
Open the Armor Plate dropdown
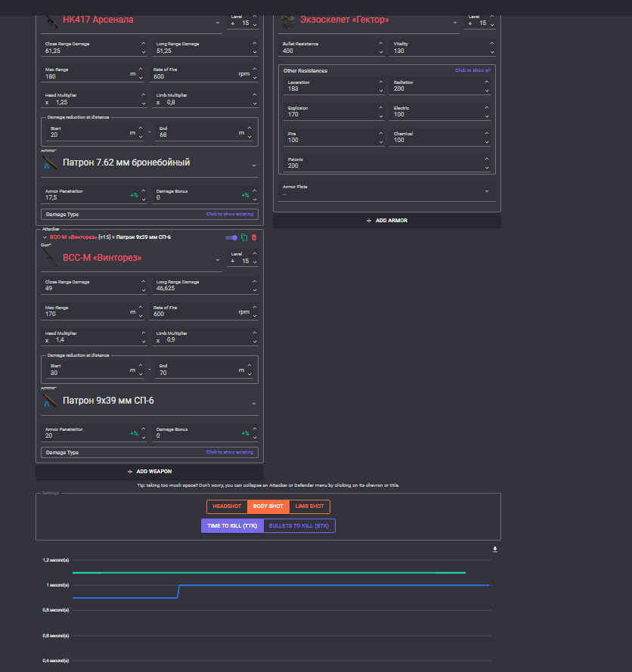[487, 191]
